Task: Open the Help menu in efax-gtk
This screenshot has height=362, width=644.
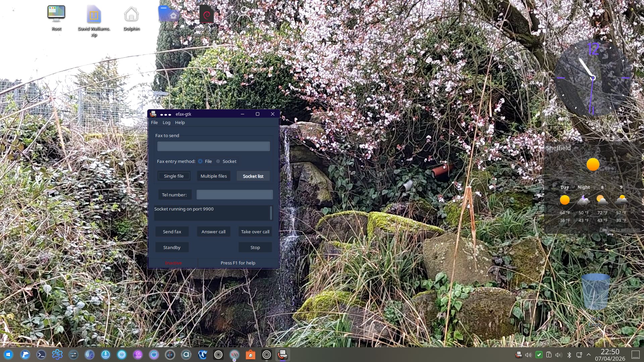Action: (x=180, y=122)
